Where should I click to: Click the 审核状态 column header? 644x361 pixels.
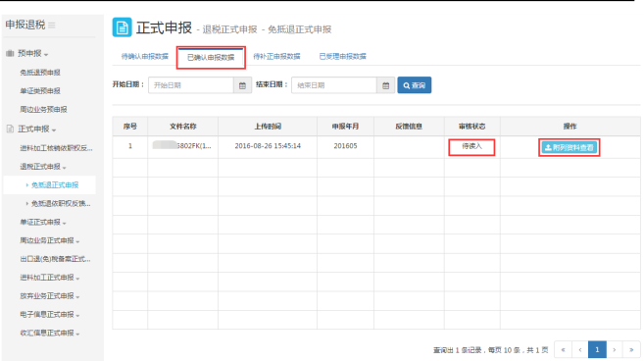471,127
